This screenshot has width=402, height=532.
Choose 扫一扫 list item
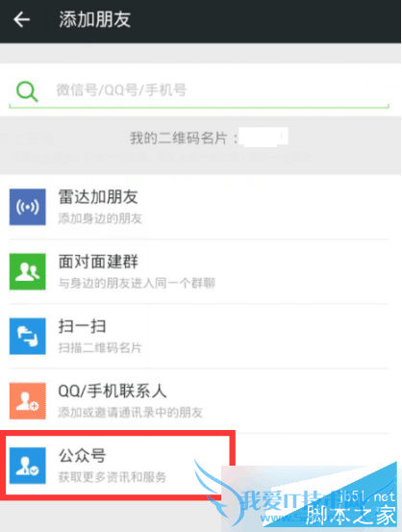pos(199,337)
